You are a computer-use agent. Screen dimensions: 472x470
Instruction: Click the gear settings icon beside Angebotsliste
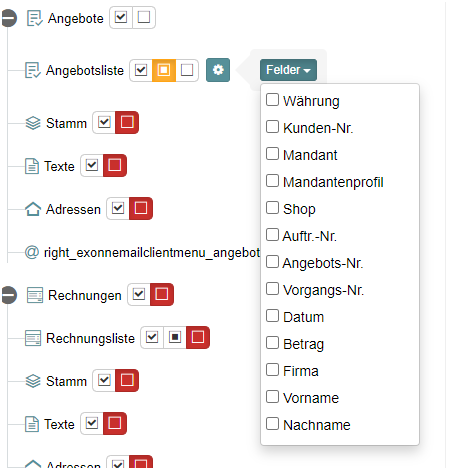[218, 70]
